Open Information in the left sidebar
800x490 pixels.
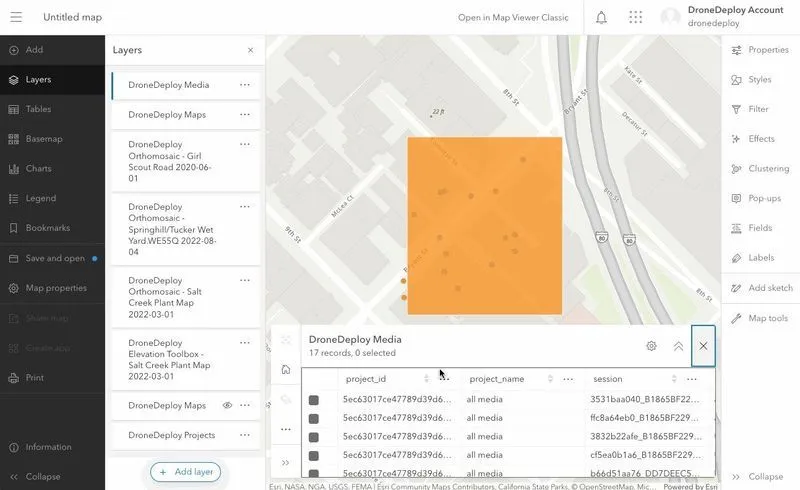pyautogui.click(x=40, y=447)
